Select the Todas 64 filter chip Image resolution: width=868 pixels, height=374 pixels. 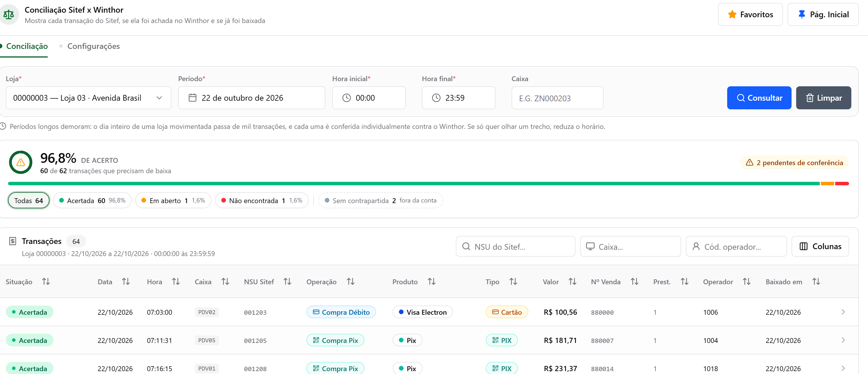click(x=29, y=200)
